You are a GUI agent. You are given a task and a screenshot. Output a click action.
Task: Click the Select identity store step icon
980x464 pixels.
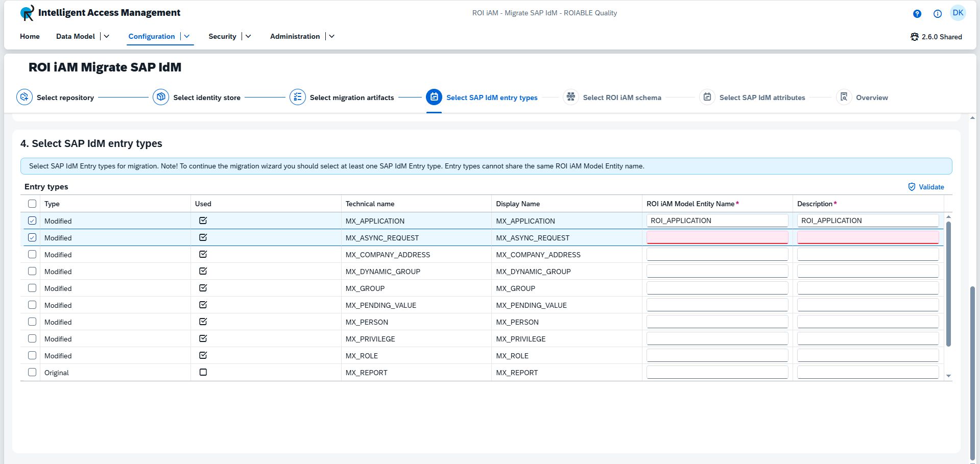point(160,97)
